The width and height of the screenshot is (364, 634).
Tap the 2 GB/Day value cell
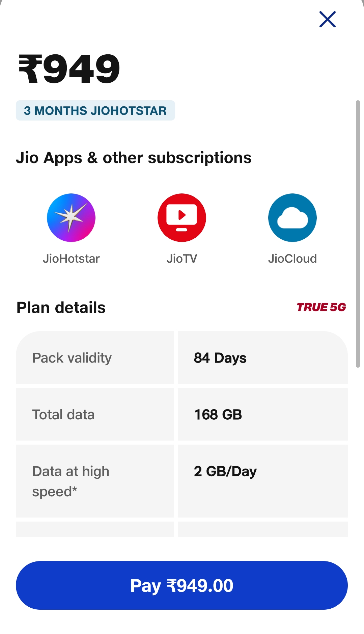(262, 481)
